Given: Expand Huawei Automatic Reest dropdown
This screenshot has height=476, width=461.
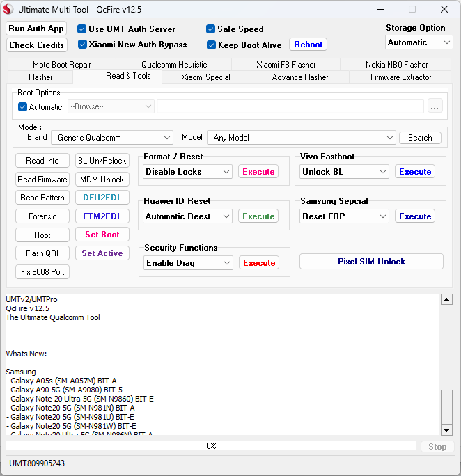Looking at the screenshot, I should pyautogui.click(x=187, y=216).
